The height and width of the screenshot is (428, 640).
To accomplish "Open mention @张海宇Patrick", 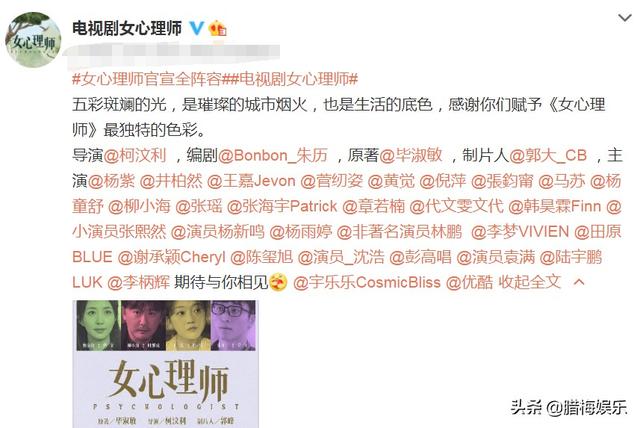I will point(282,206).
